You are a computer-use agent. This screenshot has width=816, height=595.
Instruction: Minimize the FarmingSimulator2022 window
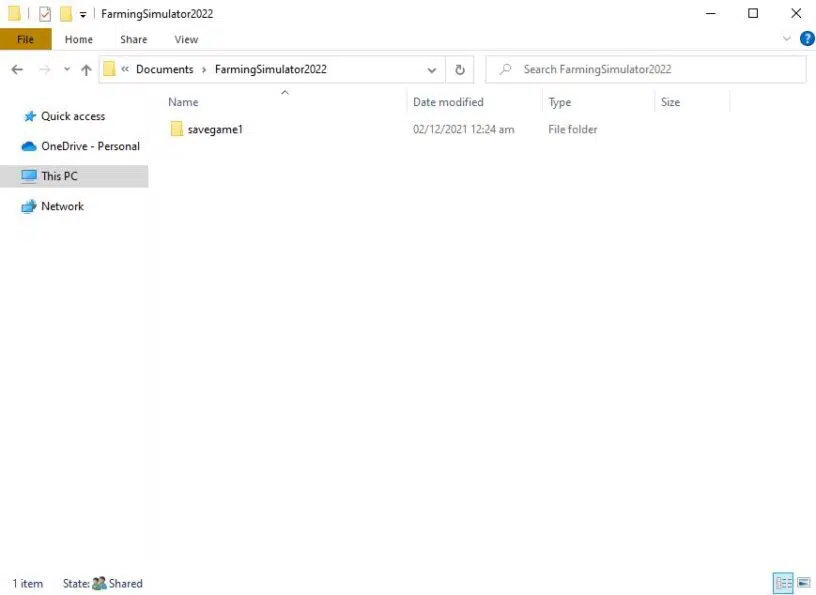click(x=711, y=14)
